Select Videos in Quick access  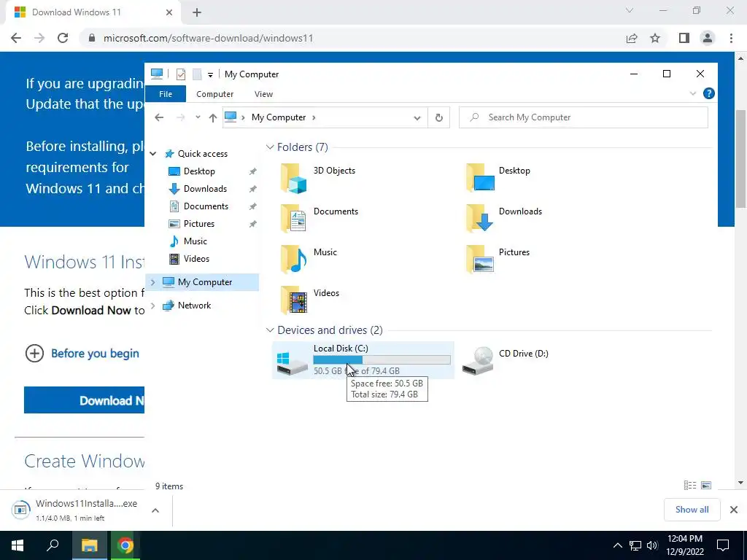196,259
